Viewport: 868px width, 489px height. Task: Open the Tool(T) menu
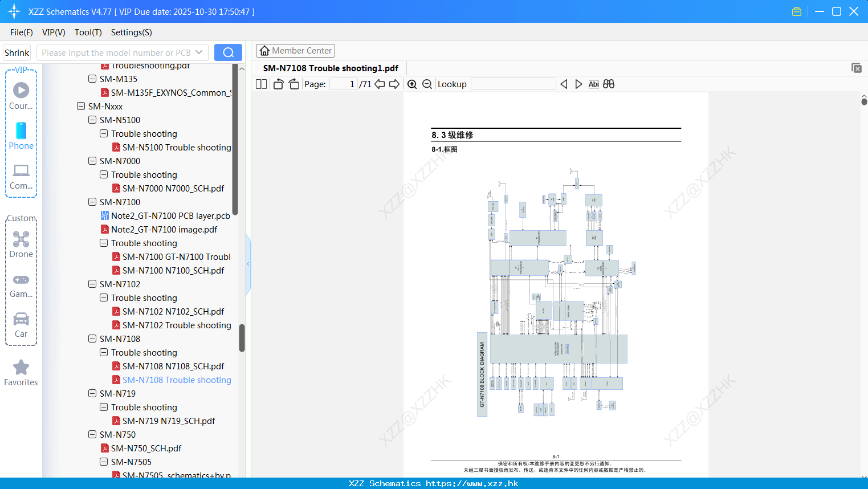tap(88, 32)
